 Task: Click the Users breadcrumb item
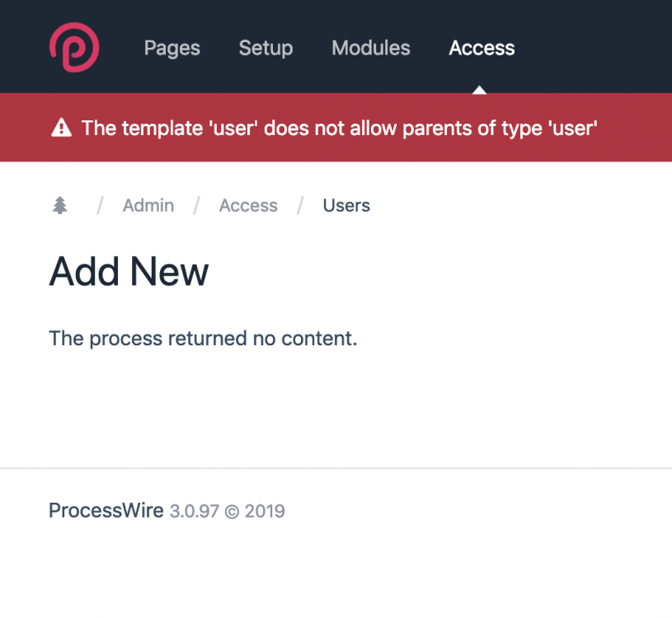pos(346,205)
